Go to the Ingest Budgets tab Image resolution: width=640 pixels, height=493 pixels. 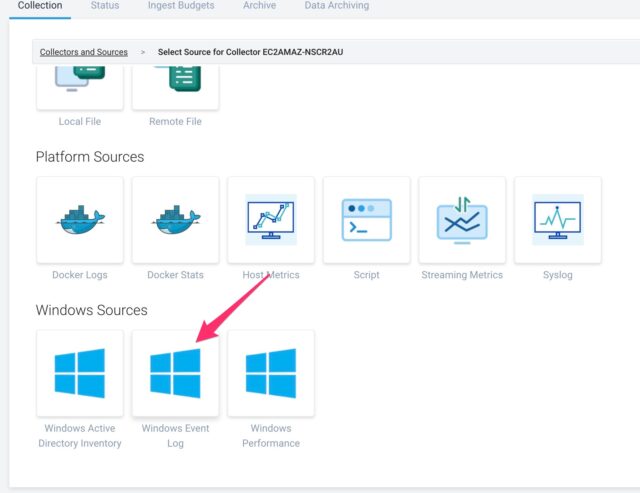[x=181, y=6]
